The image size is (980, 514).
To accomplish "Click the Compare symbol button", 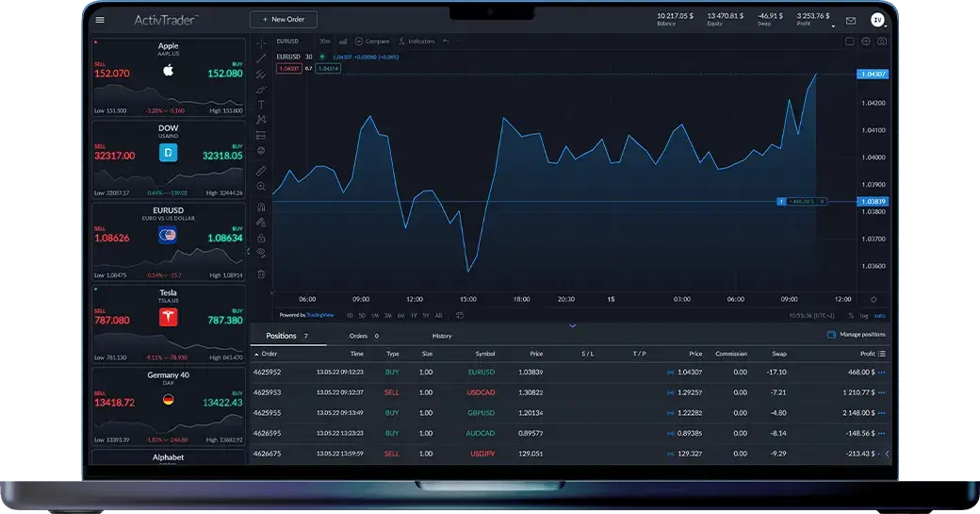I will (372, 41).
